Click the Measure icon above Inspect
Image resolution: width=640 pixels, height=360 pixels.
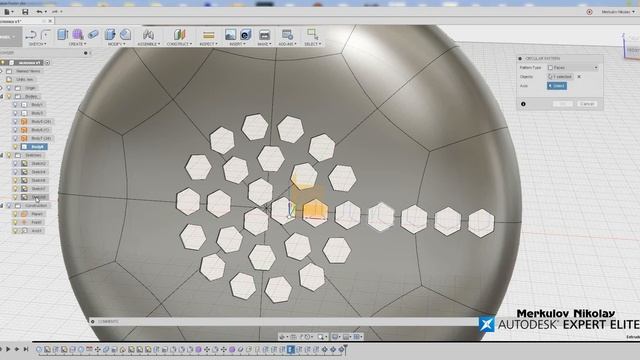pyautogui.click(x=209, y=35)
